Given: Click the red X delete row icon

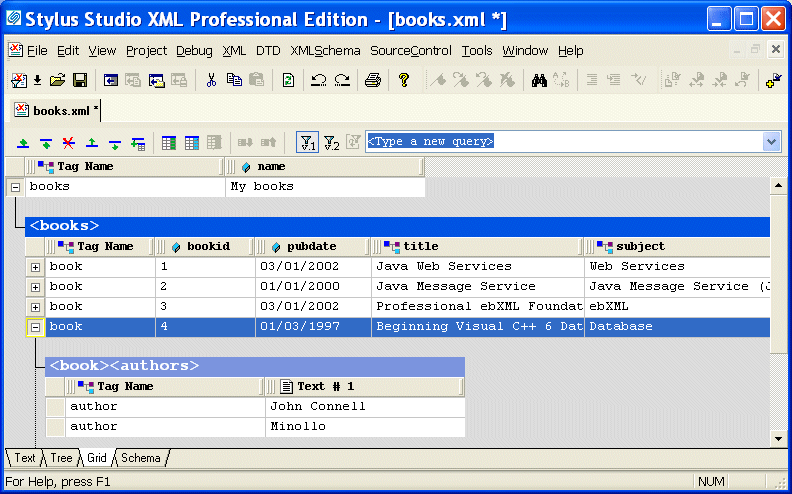Looking at the screenshot, I should (x=69, y=143).
